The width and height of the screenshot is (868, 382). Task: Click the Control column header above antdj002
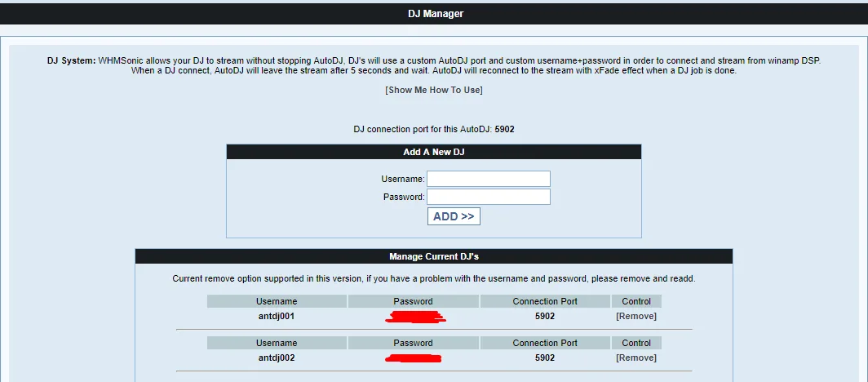tap(636, 343)
